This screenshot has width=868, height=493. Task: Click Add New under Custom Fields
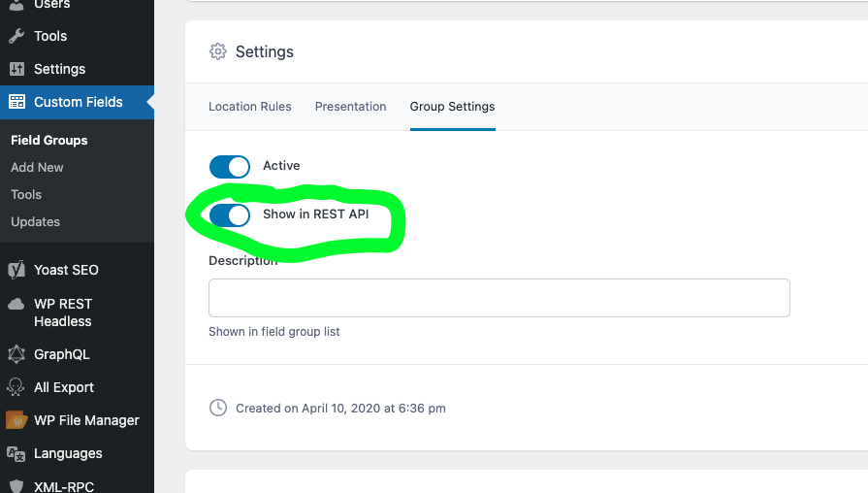(37, 167)
